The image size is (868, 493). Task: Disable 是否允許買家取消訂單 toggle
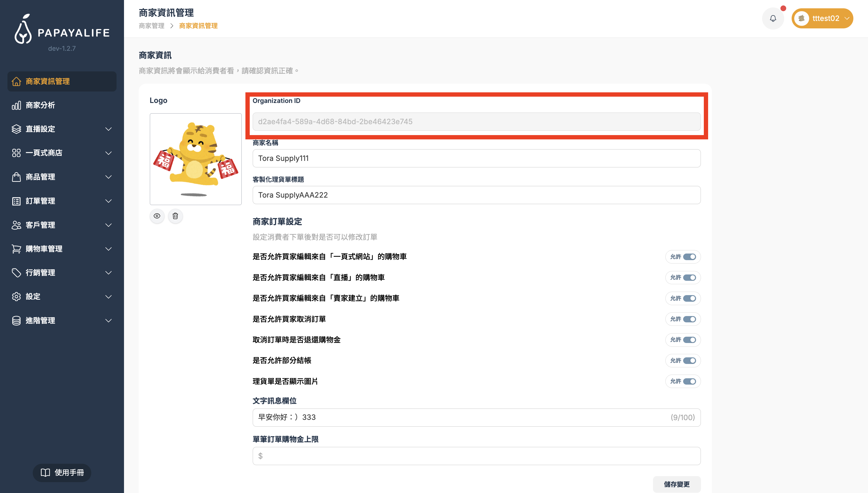689,319
